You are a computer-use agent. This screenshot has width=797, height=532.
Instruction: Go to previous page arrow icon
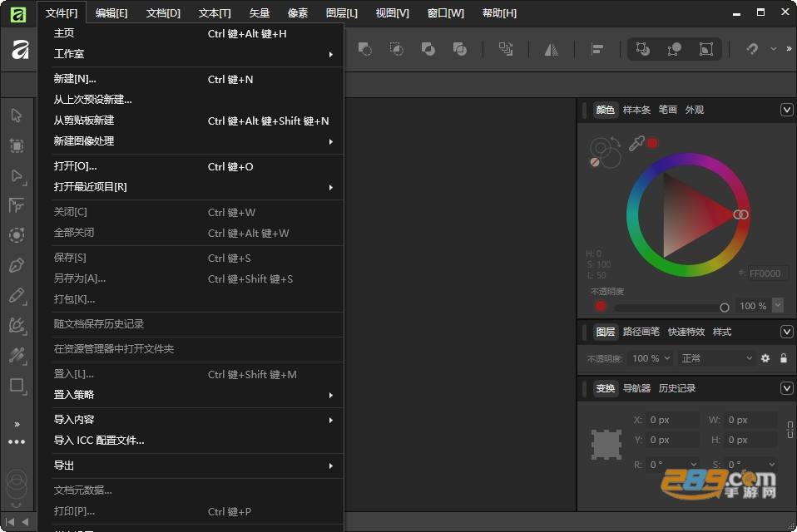point(25,521)
